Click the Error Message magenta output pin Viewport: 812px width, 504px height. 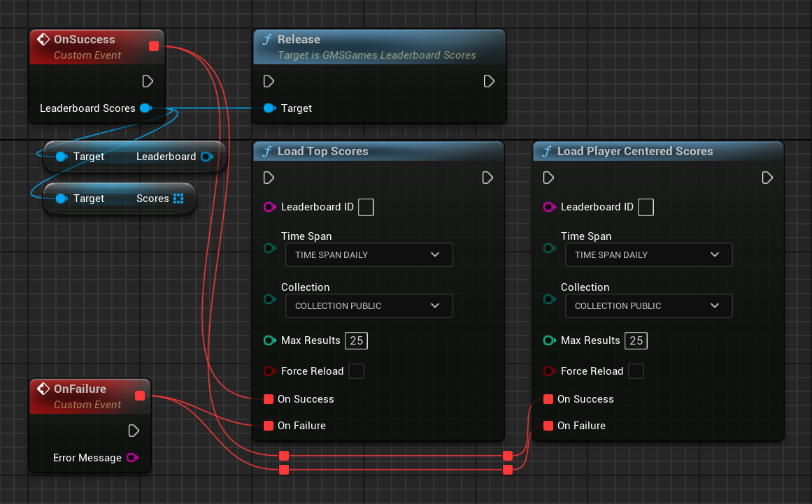coord(131,458)
